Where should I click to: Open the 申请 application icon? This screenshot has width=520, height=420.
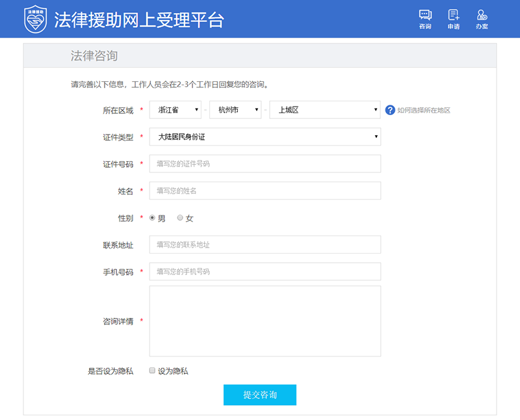click(x=454, y=19)
